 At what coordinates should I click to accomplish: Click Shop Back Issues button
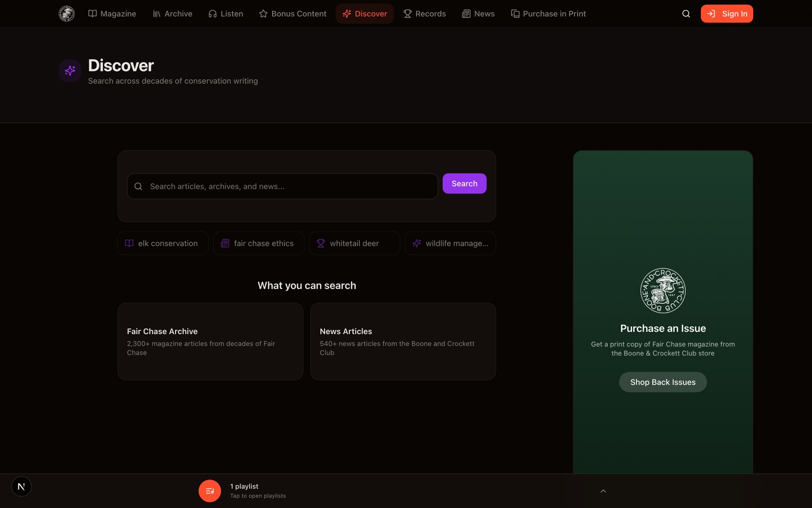pos(663,382)
